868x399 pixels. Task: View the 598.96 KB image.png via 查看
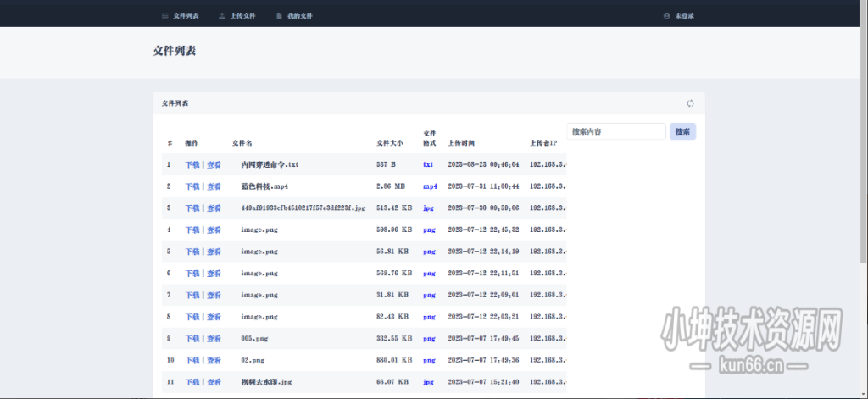pos(214,230)
